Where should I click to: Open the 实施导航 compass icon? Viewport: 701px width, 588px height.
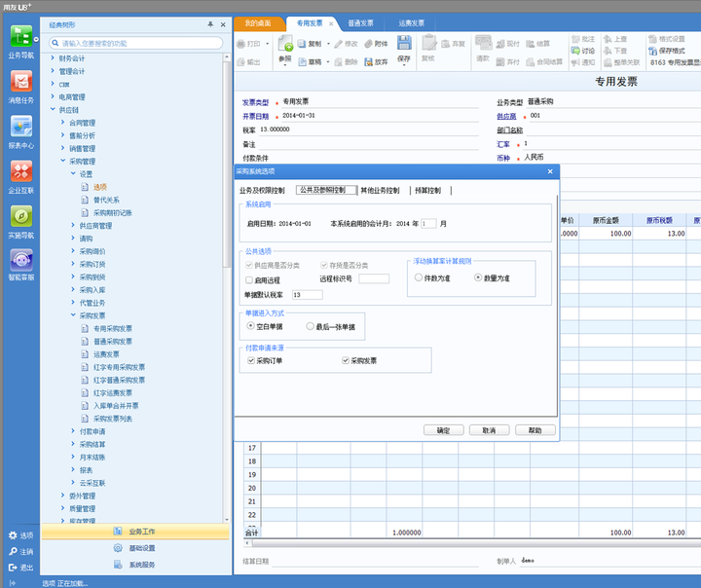pyautogui.click(x=20, y=218)
